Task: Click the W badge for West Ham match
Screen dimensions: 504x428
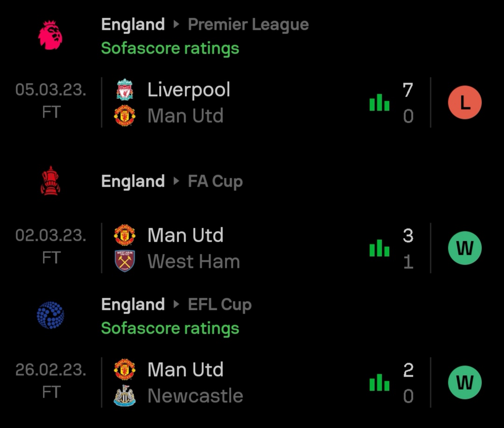Action: pos(465,248)
